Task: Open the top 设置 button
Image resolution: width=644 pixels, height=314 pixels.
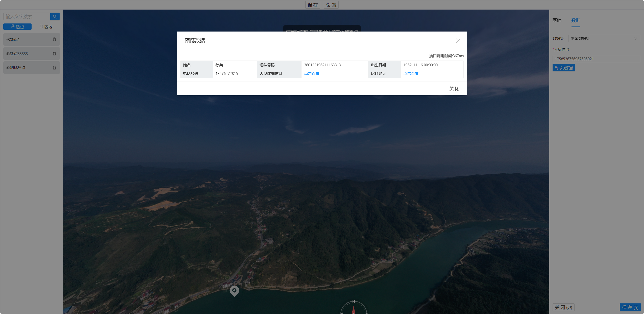Action: (331, 5)
